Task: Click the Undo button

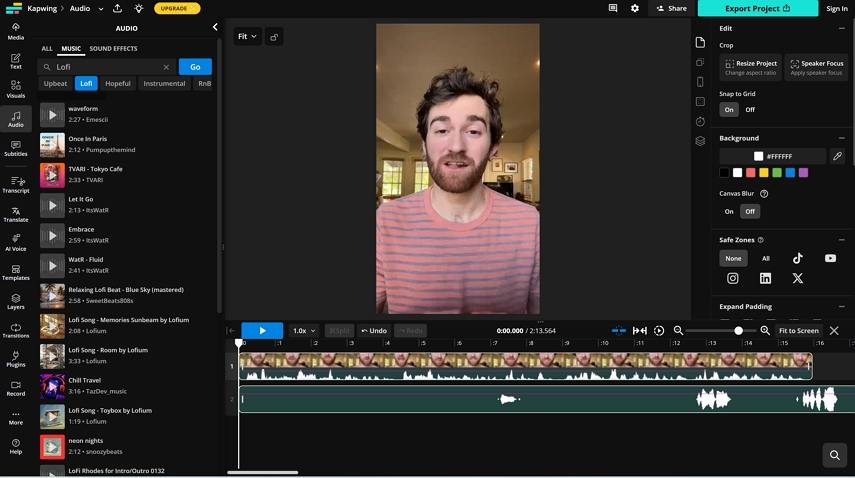Action: [374, 330]
